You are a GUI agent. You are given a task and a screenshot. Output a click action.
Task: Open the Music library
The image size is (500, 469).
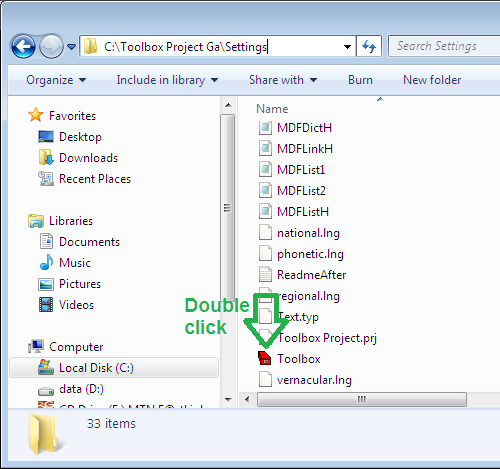tap(75, 263)
